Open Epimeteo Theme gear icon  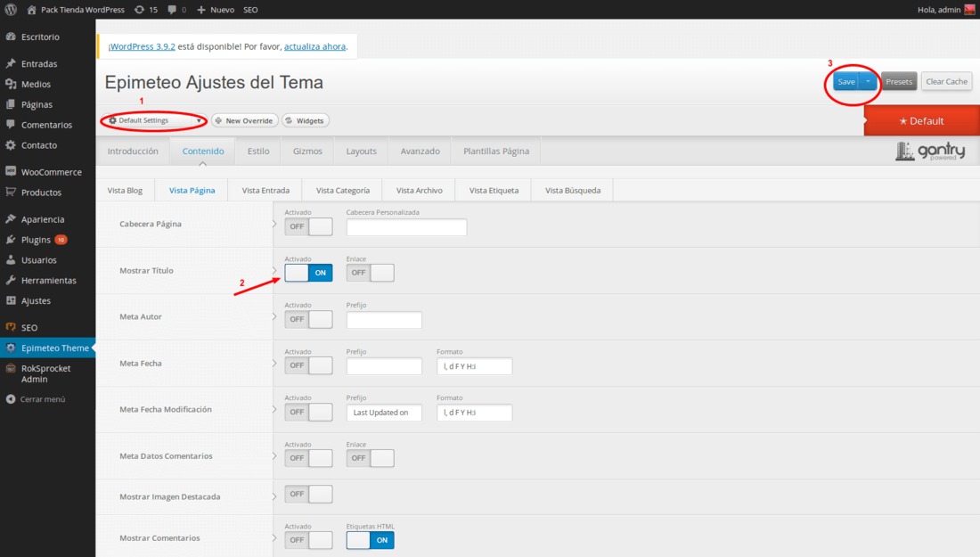[11, 348]
